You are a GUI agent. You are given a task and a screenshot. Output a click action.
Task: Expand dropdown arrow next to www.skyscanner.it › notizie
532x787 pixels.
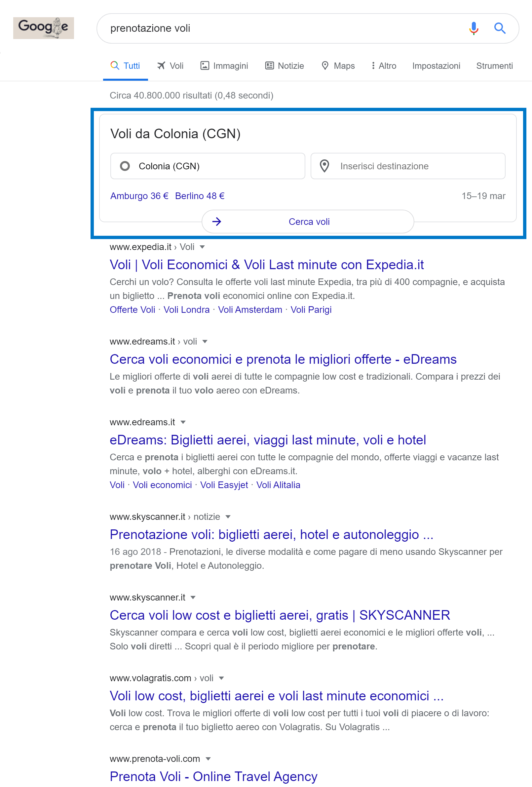pos(228,517)
